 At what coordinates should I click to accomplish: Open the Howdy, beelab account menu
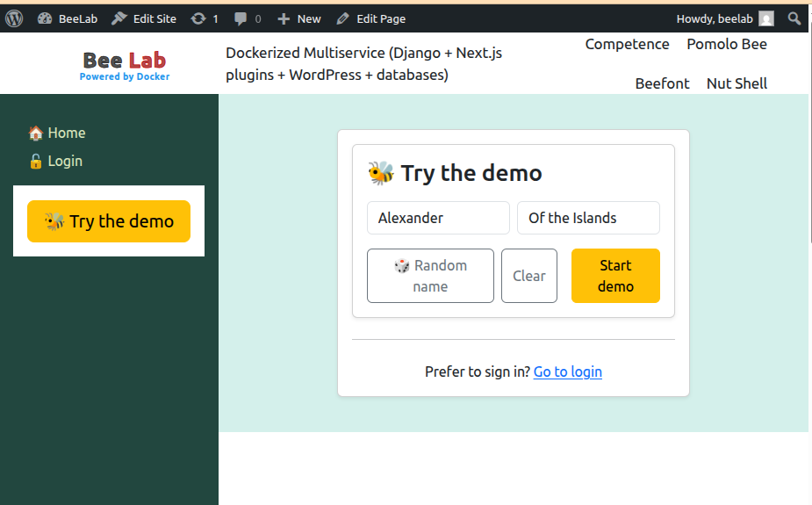pyautogui.click(x=715, y=18)
